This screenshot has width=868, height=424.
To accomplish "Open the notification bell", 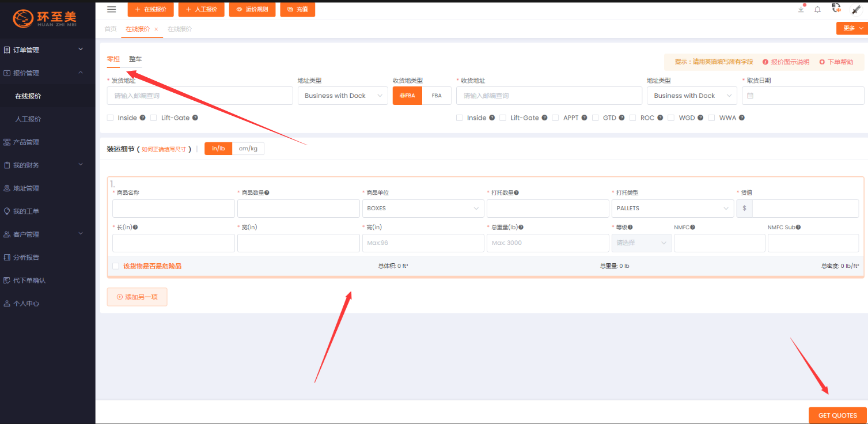I will 817,10.
